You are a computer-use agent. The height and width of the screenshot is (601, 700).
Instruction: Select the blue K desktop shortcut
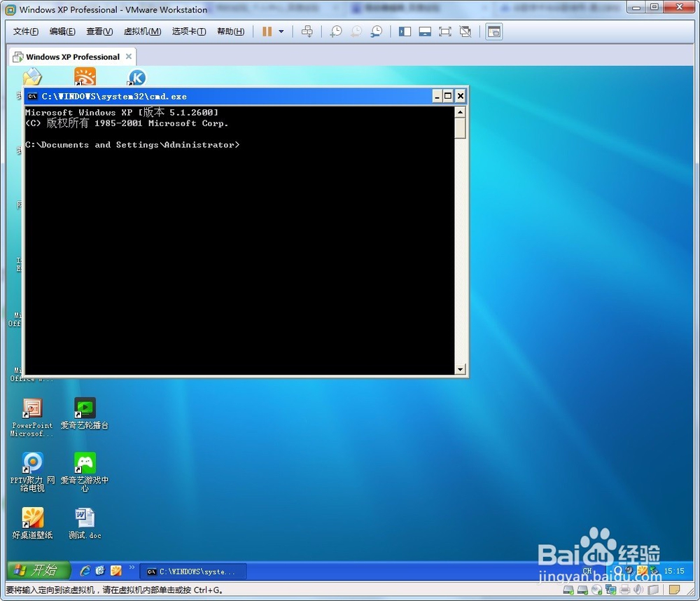137,77
